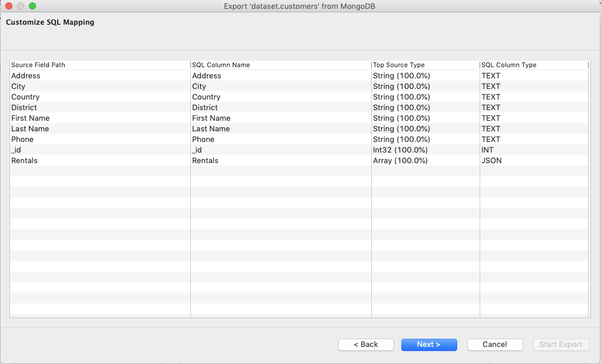This screenshot has height=364, width=601.
Task: Click the Next > button
Action: pos(429,345)
